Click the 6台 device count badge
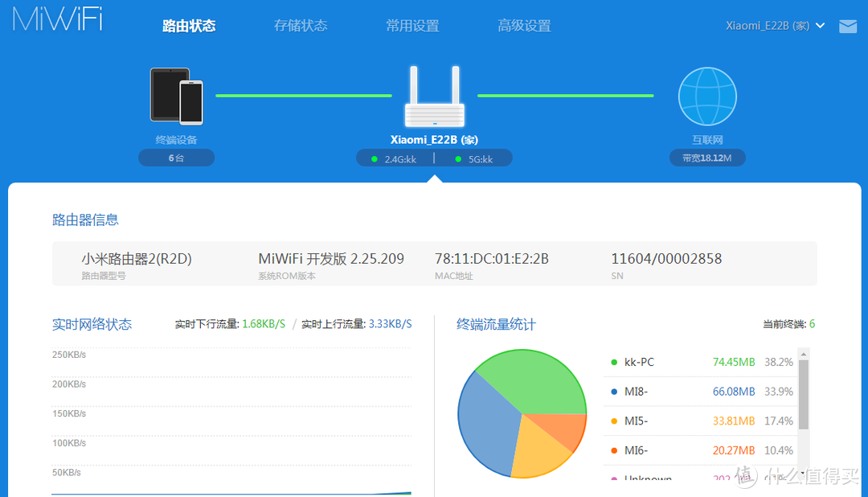The image size is (868, 497). (x=176, y=158)
